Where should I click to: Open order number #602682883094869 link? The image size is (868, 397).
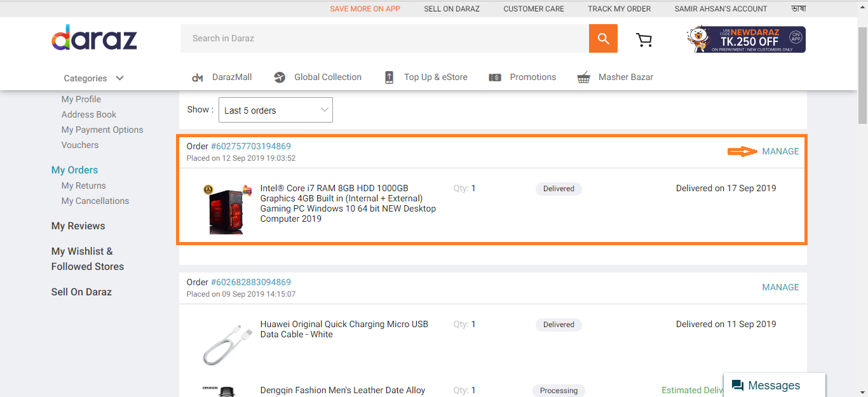pyautogui.click(x=250, y=282)
